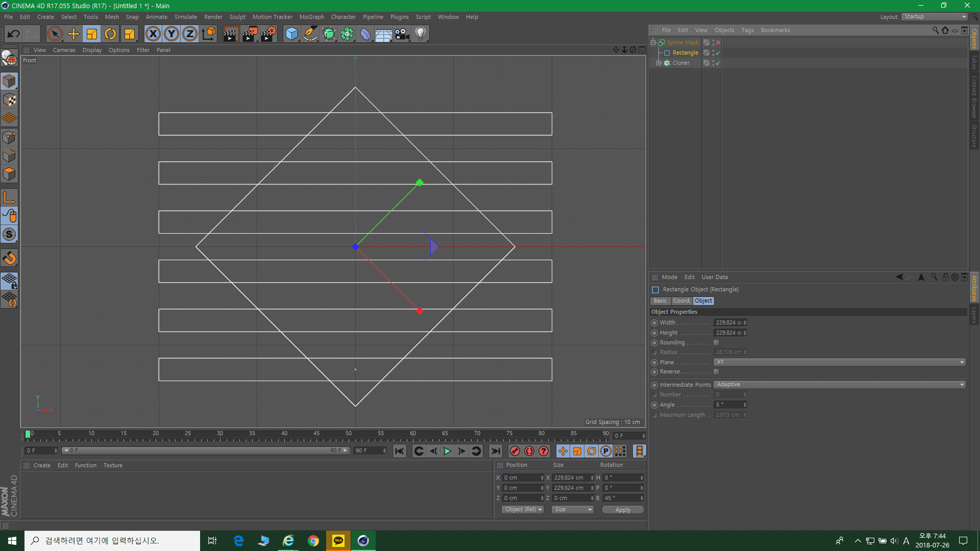
Task: Lock the Workplane
Action: (x=9, y=281)
